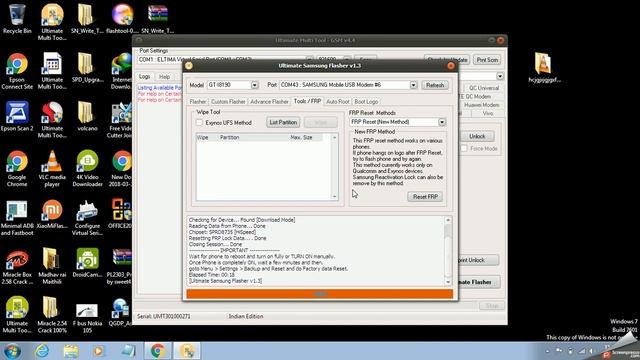This screenshot has width=640, height=360.
Task: Expand dropdown arrow at main window right edge
Action: (500, 76)
